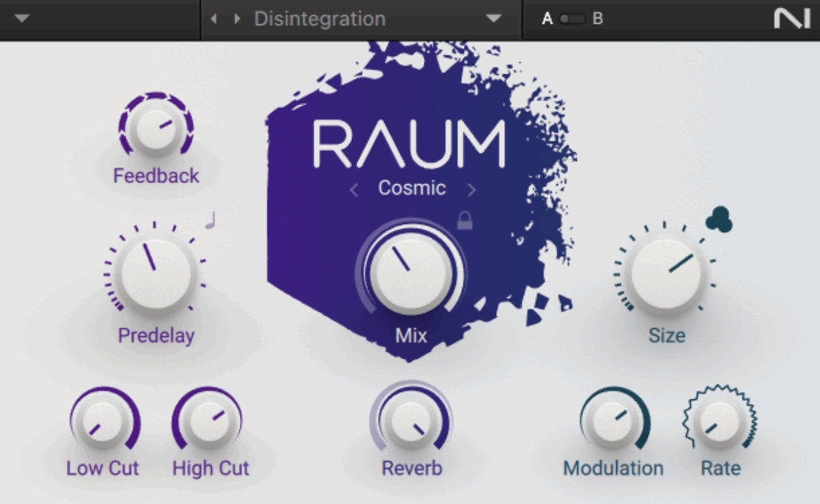Click the Cosmic algorithm label
This screenshot has height=504, width=820.
(411, 188)
